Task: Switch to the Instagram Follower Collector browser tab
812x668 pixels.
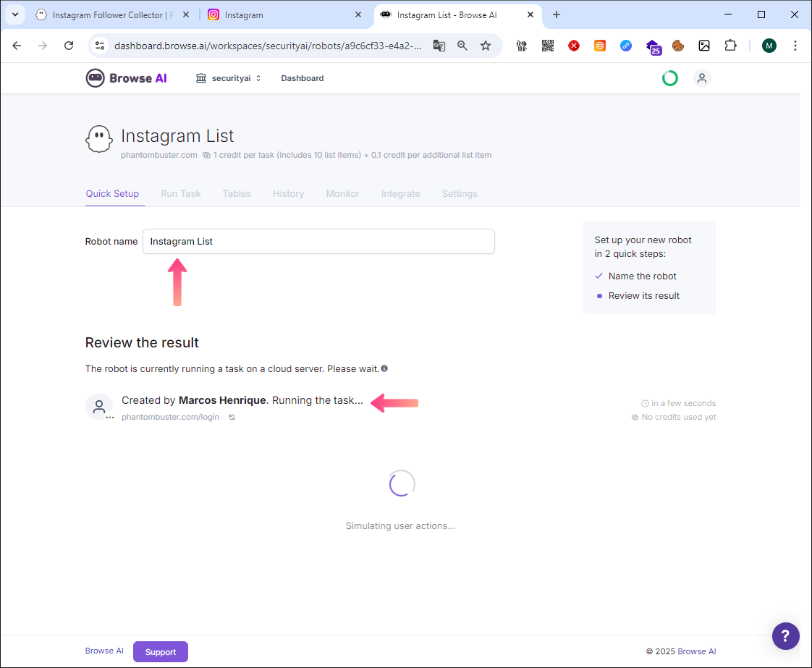Action: [112, 15]
